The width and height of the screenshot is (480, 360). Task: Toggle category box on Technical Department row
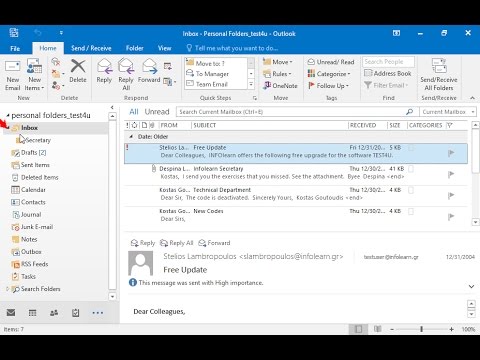point(411,190)
